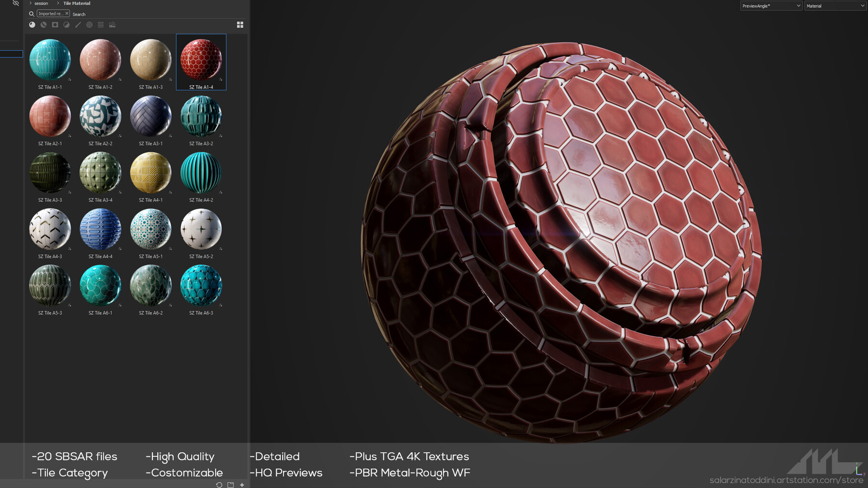Image resolution: width=868 pixels, height=488 pixels.
Task: Select the Materials filter icon
Action: (32, 25)
